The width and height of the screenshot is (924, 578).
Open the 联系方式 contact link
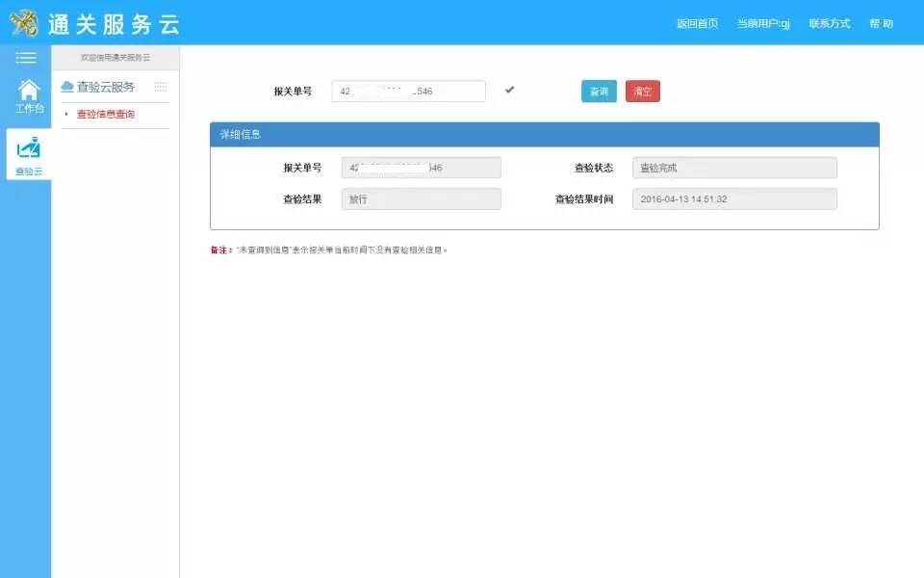(x=828, y=22)
